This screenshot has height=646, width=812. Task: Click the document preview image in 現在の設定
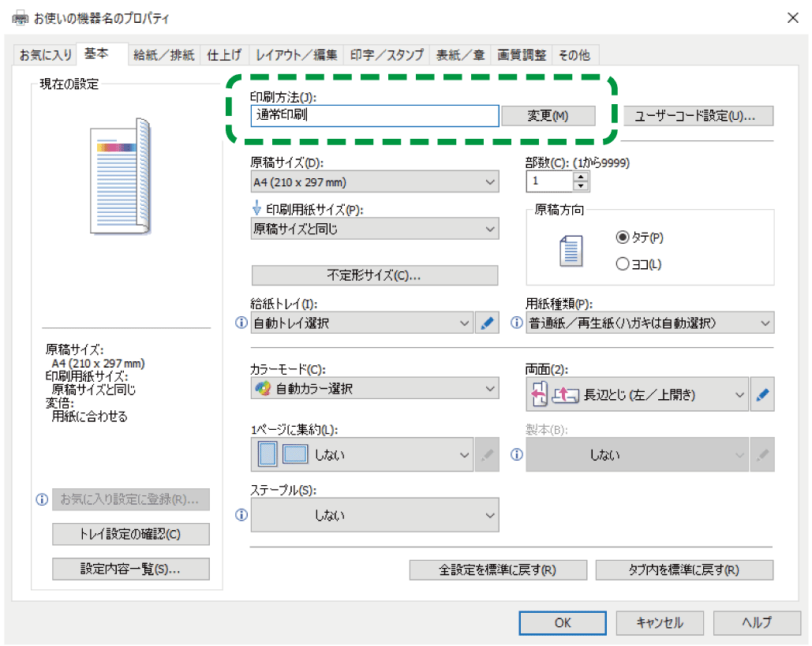click(x=120, y=175)
